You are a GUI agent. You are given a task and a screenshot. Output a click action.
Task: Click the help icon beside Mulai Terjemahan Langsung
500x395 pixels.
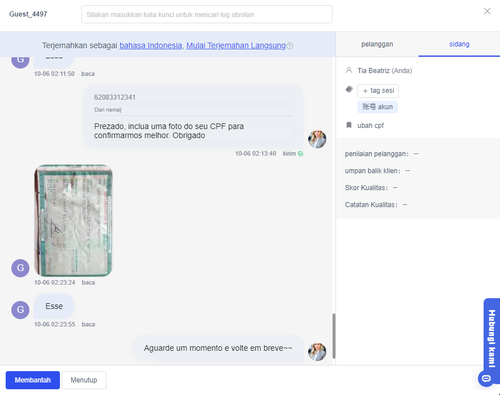(x=290, y=46)
